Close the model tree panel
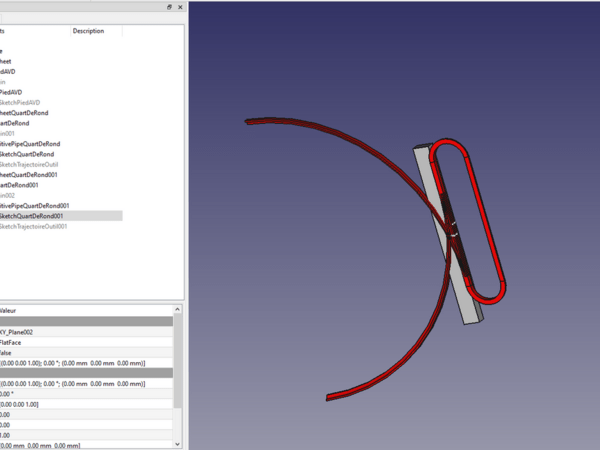The image size is (600, 450). click(180, 7)
